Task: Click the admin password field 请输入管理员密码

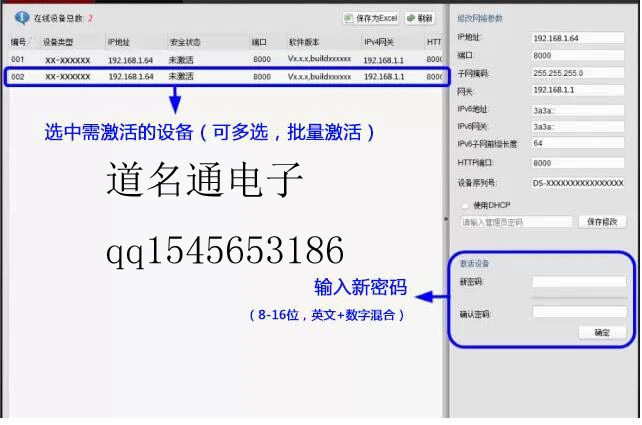Action: click(516, 222)
